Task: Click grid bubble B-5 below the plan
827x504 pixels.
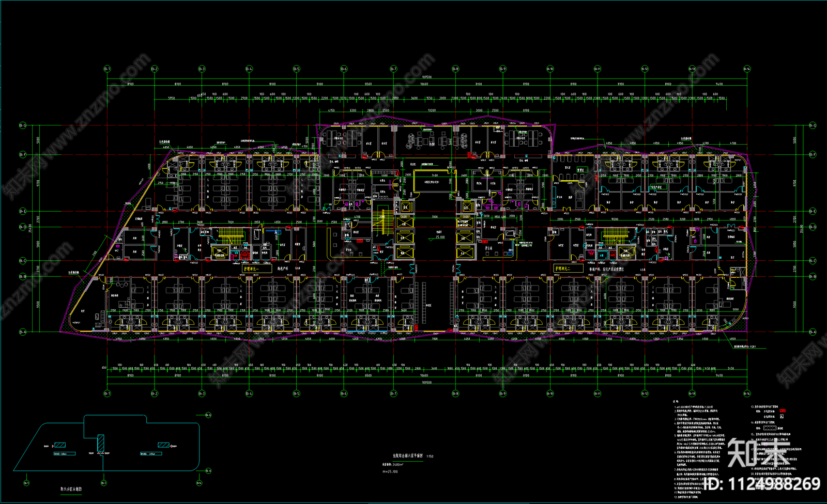Action: tap(297, 393)
